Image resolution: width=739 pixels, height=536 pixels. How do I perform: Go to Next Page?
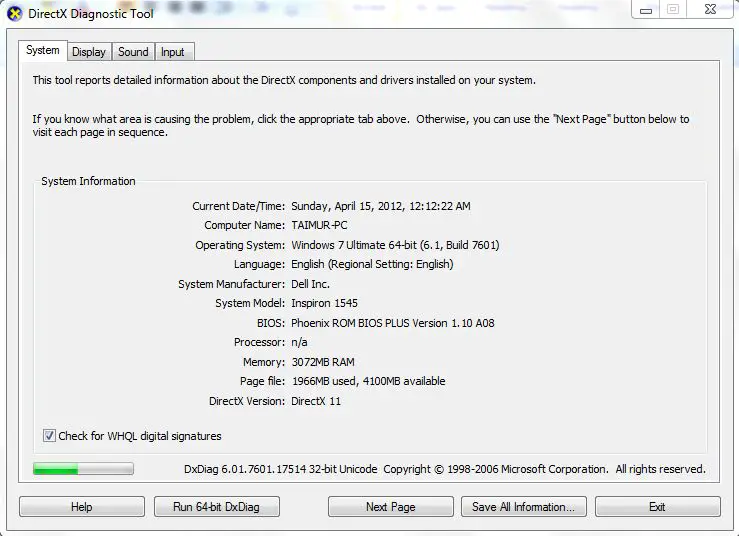click(391, 507)
